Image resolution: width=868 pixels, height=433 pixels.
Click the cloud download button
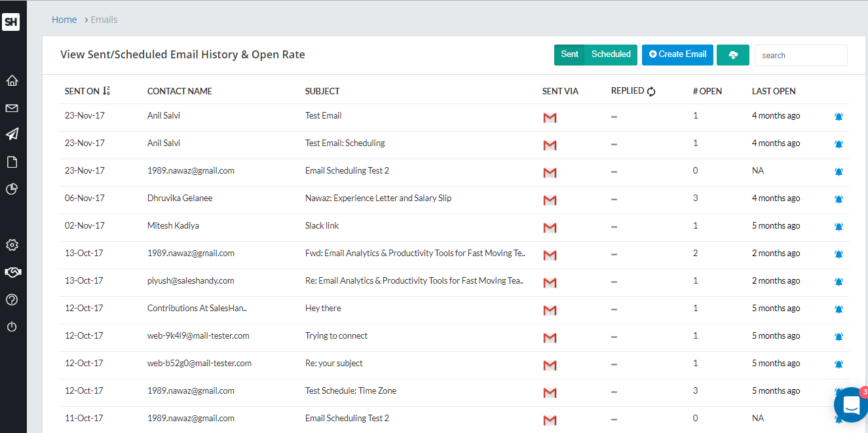click(x=733, y=55)
